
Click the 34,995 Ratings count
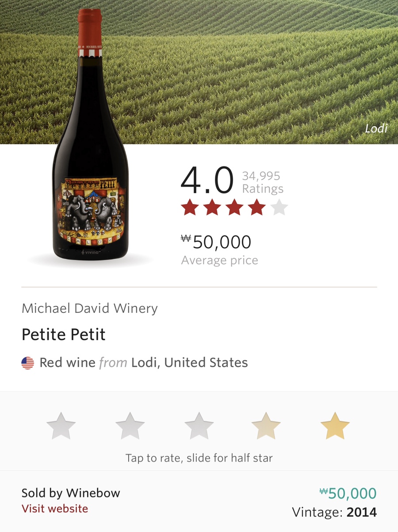[x=263, y=182]
